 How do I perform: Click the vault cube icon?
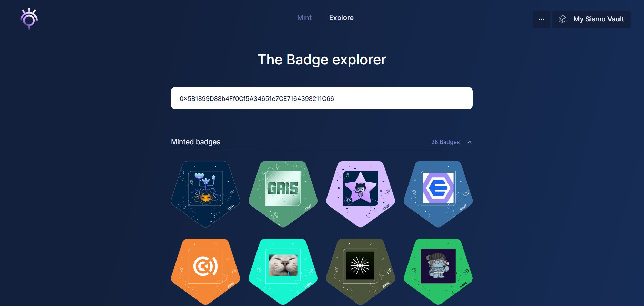[x=563, y=19]
